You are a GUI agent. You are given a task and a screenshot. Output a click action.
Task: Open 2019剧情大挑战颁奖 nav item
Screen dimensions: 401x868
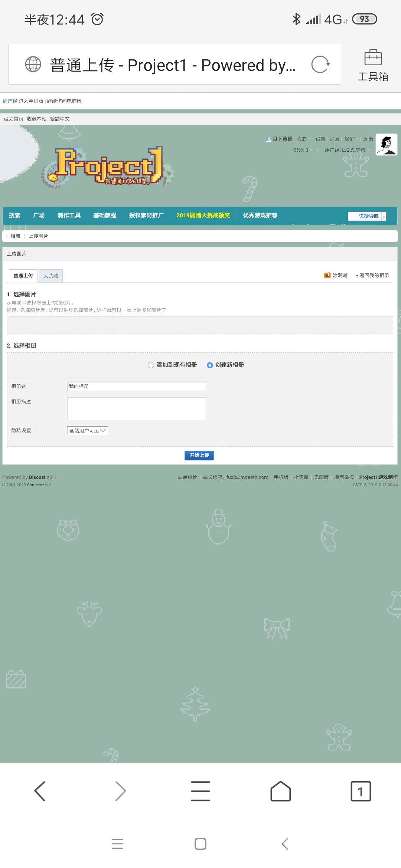(203, 216)
